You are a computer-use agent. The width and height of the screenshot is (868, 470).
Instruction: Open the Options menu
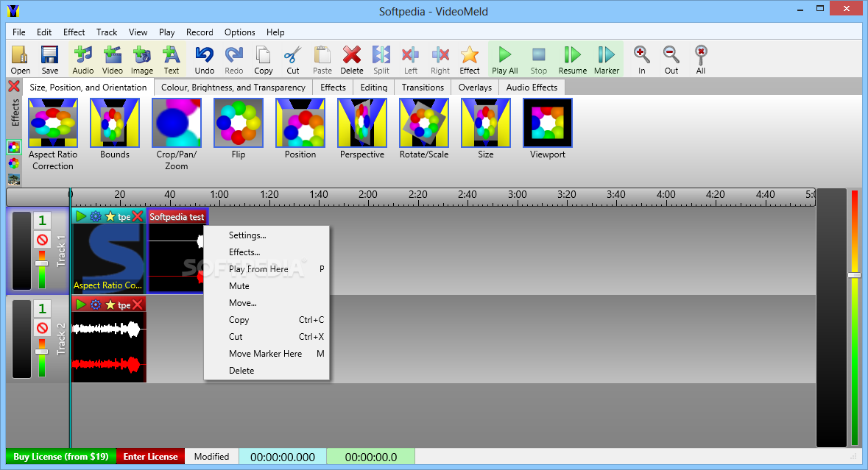pyautogui.click(x=240, y=32)
